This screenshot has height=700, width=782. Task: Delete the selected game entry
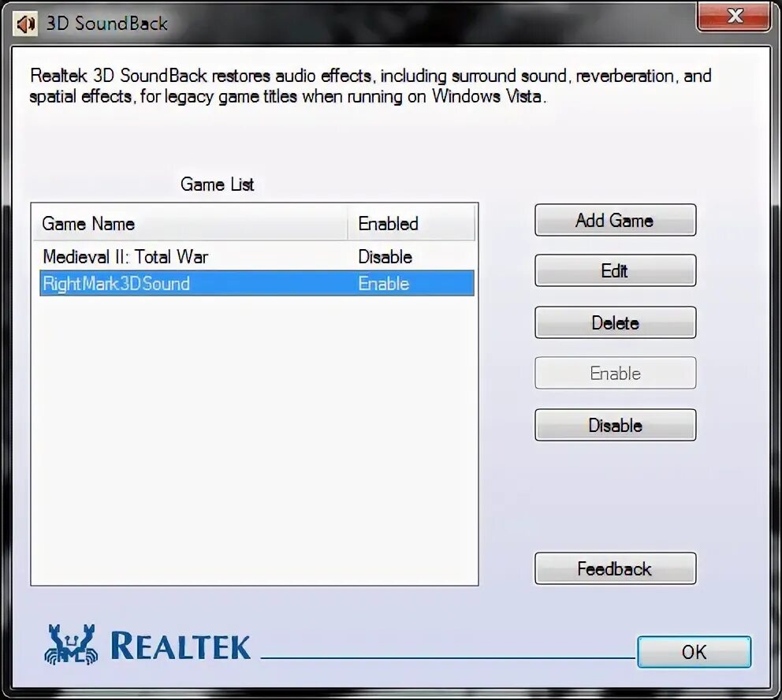pyautogui.click(x=615, y=322)
